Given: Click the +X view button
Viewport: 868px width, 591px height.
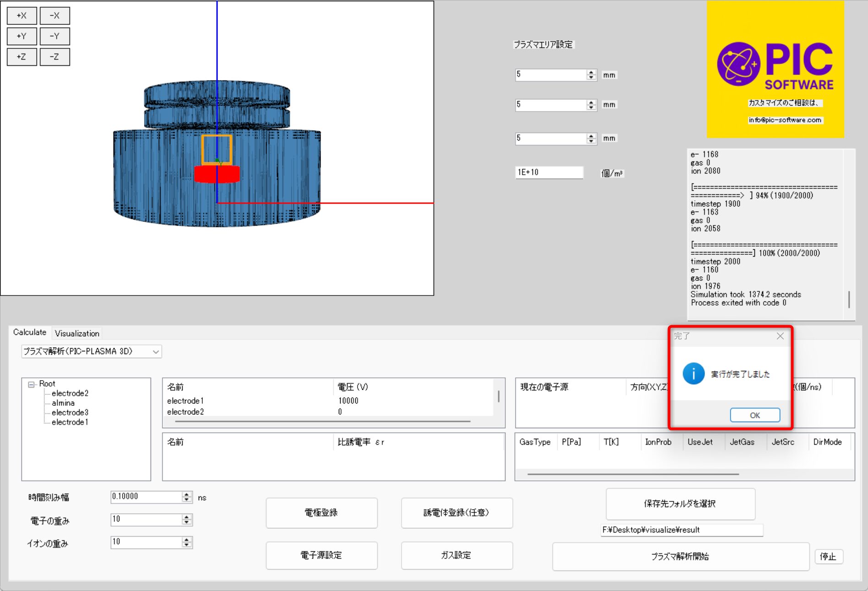Looking at the screenshot, I should (x=22, y=16).
